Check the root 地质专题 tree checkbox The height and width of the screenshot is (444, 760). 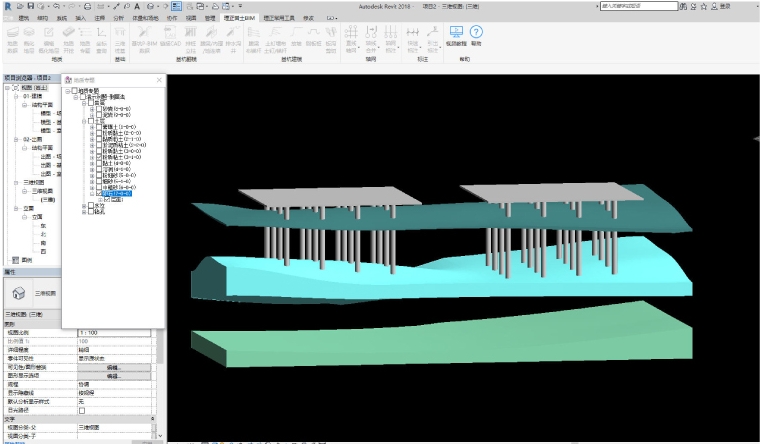point(73,91)
